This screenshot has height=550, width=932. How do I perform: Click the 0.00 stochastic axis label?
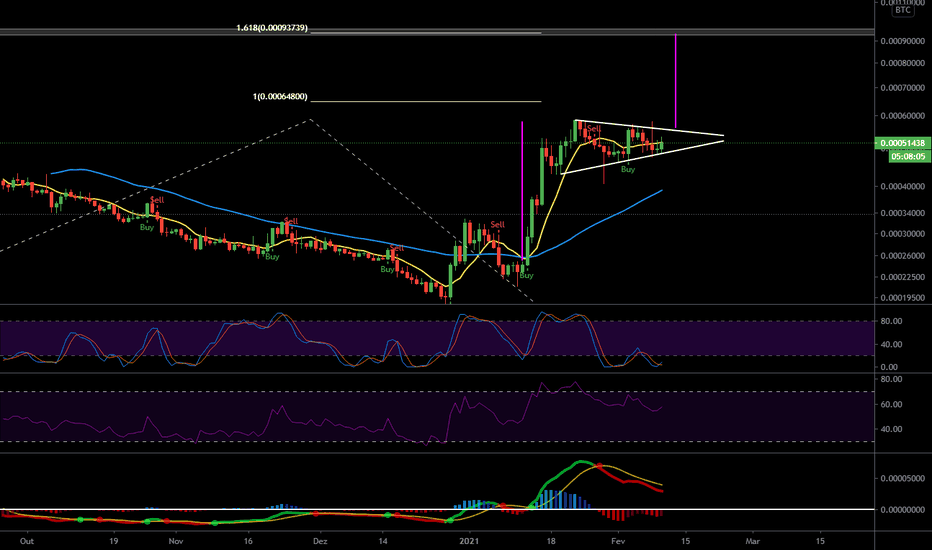891,367
